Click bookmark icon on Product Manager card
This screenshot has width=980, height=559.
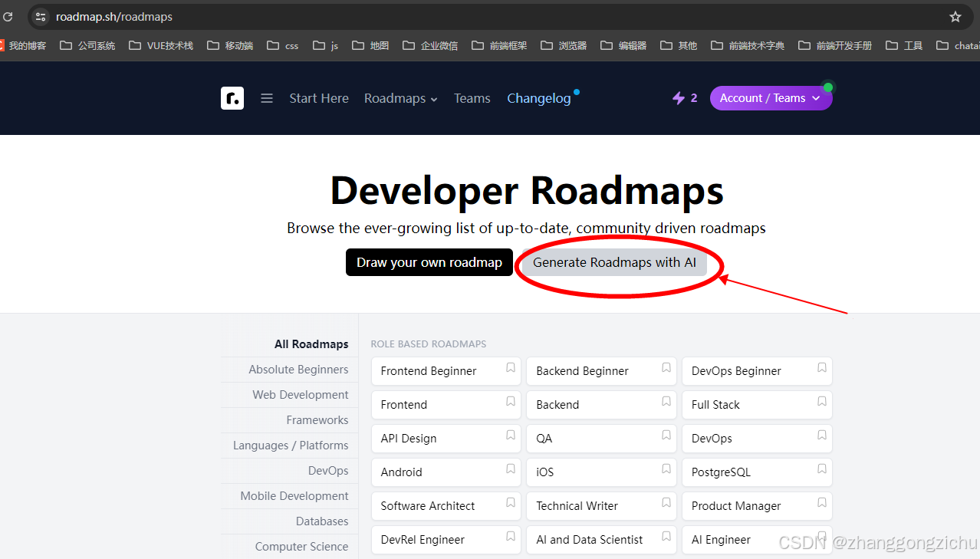click(x=822, y=503)
